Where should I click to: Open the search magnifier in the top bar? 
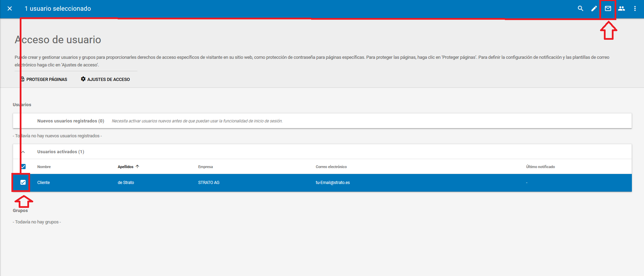[580, 9]
